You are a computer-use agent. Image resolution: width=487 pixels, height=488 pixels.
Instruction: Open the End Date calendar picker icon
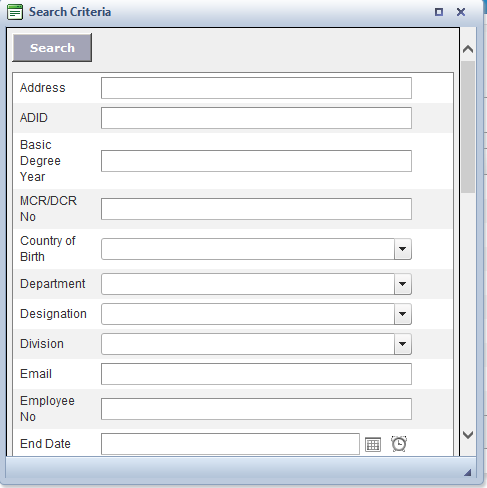point(373,444)
